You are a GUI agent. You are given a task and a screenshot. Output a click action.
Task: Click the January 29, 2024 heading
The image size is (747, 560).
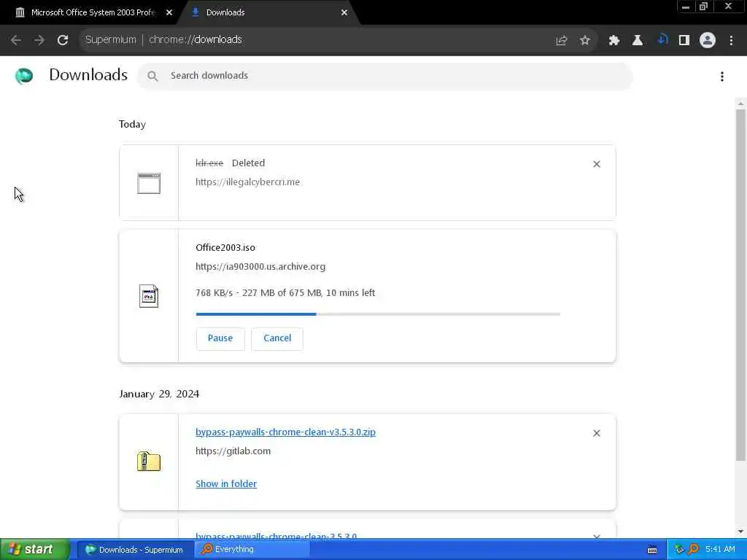click(159, 394)
